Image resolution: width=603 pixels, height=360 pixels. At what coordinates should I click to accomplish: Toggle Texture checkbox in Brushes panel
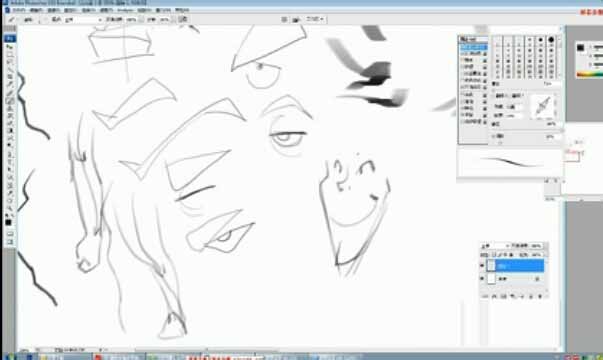pyautogui.click(x=463, y=67)
